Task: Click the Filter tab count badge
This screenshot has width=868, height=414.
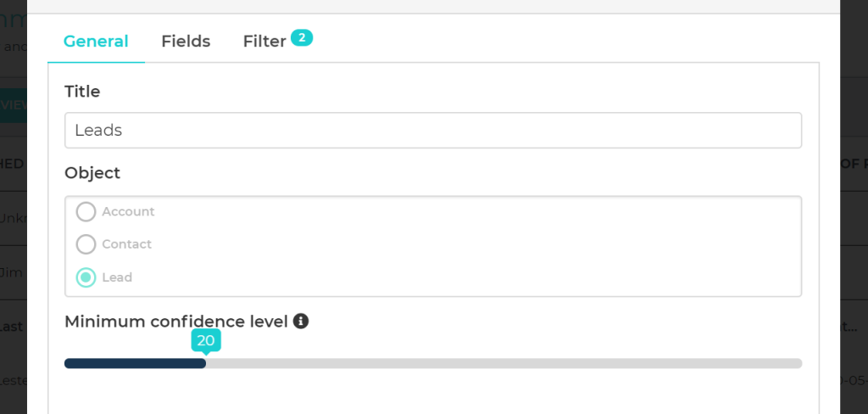Action: [302, 37]
